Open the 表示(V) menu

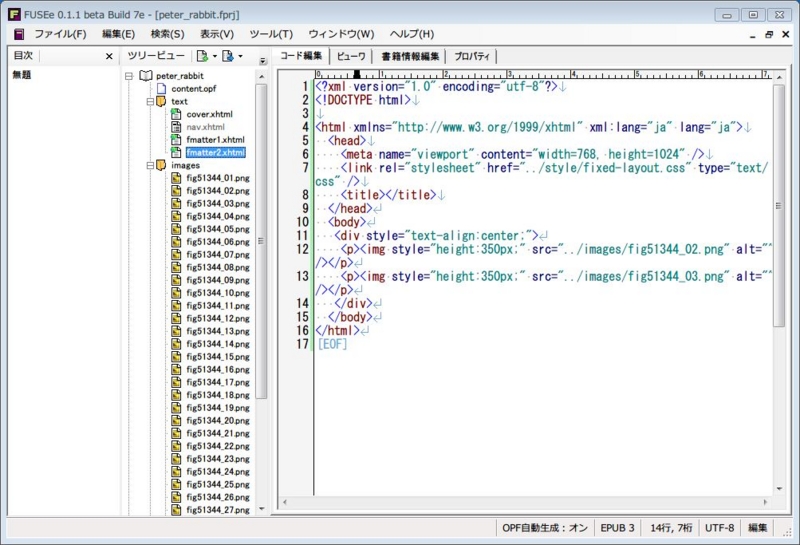(217, 34)
